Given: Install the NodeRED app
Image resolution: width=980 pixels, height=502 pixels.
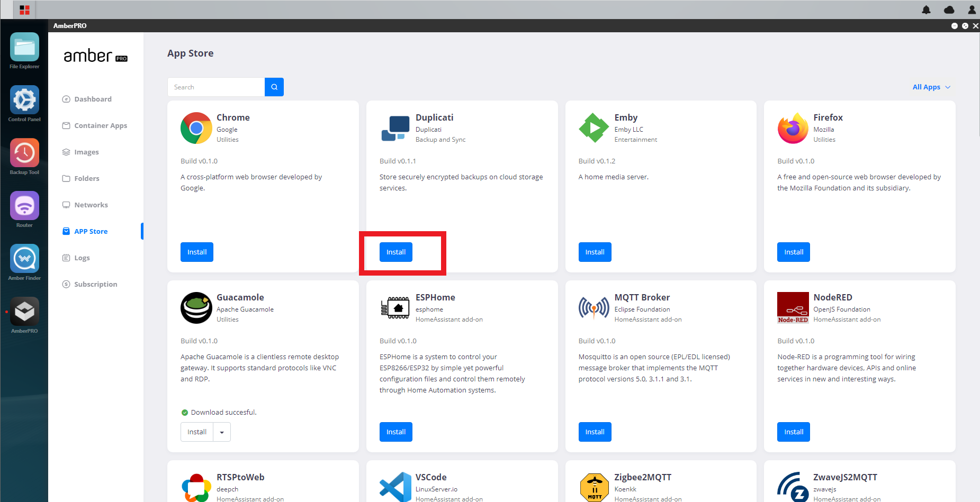Looking at the screenshot, I should click(x=794, y=432).
